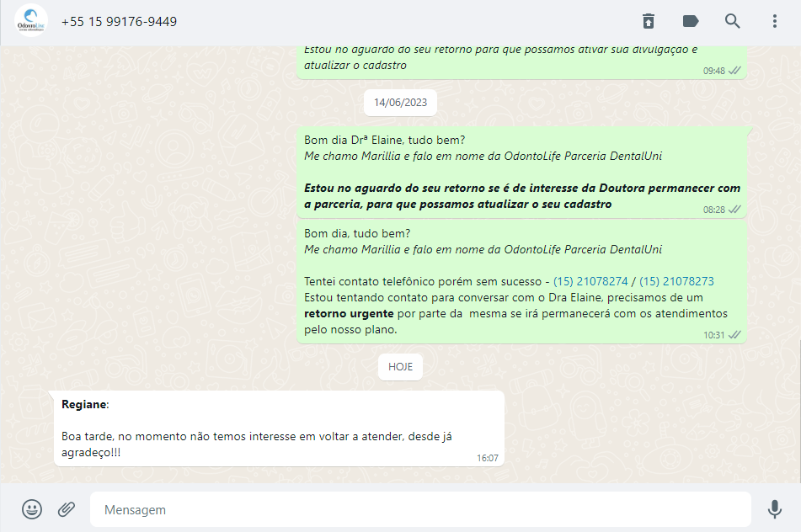
Task: Click the Regiane sender name
Action: click(x=84, y=404)
